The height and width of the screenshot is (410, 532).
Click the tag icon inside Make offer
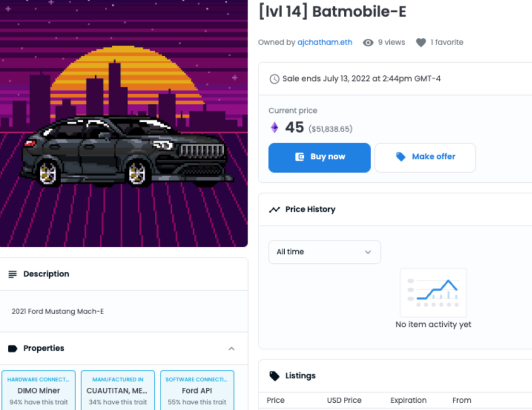pyautogui.click(x=400, y=157)
